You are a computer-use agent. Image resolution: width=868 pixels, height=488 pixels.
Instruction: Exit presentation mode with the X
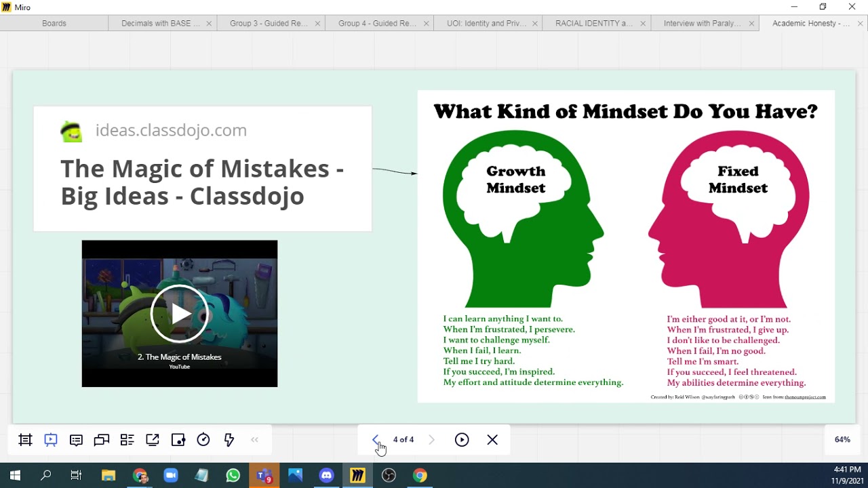(492, 440)
